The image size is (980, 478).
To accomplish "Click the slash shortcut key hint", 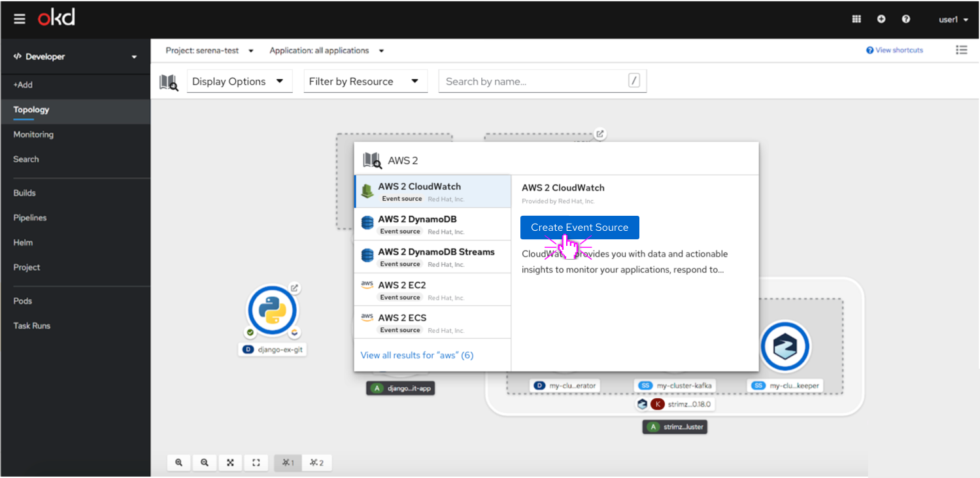I will pos(634,81).
